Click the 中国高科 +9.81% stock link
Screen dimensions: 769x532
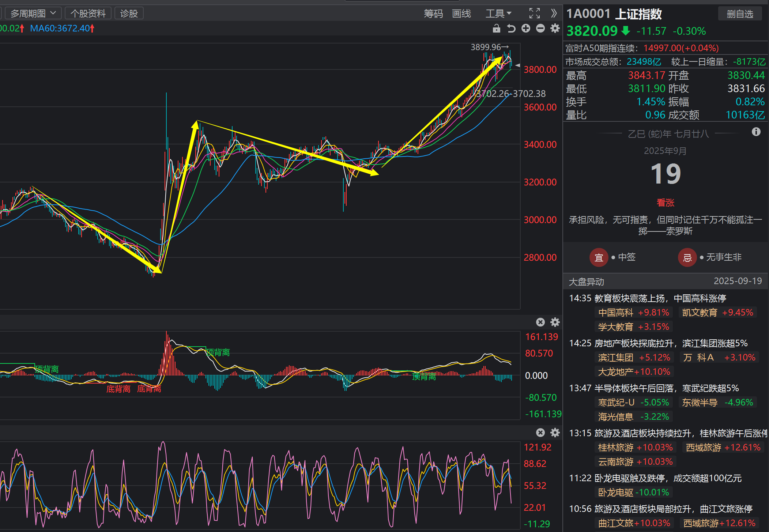(634, 313)
